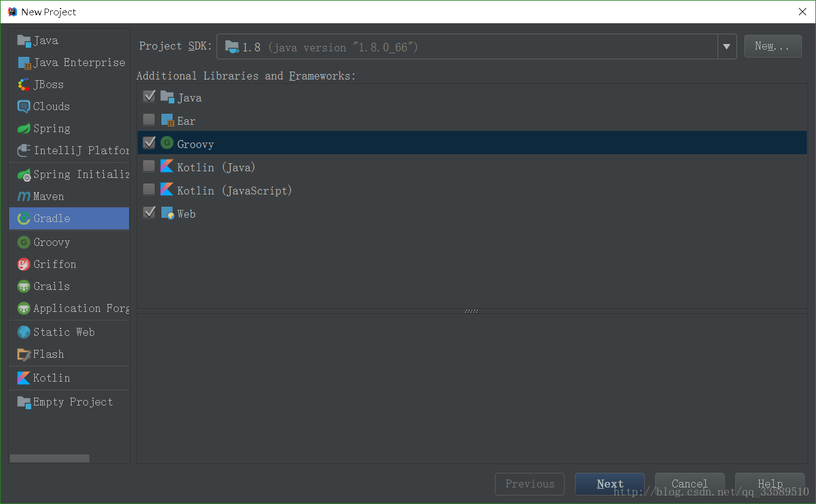Uncheck the Groovy framework checkbox
This screenshot has height=504, width=816.
pyautogui.click(x=149, y=143)
